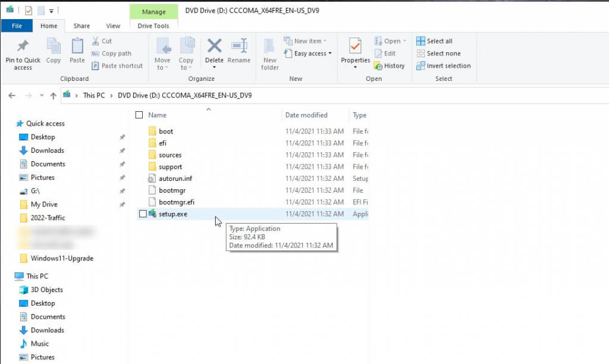Click This PC in navigation pane
The width and height of the screenshot is (609, 364).
coord(37,276)
